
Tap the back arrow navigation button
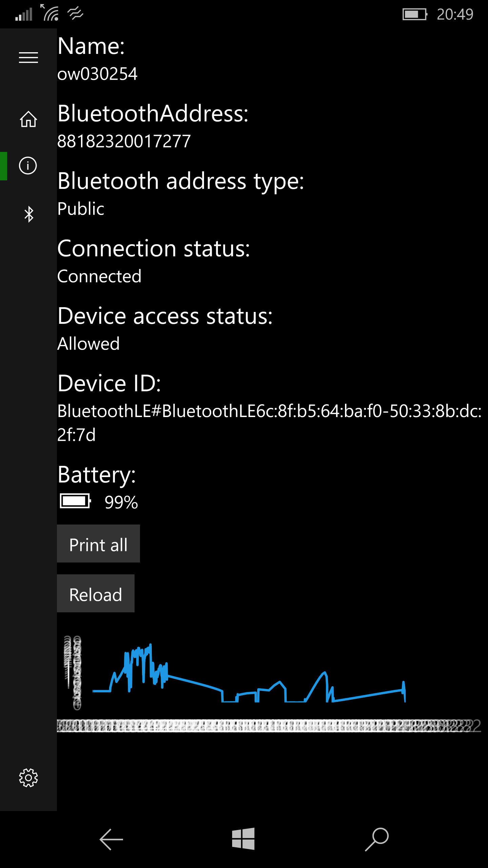click(111, 840)
